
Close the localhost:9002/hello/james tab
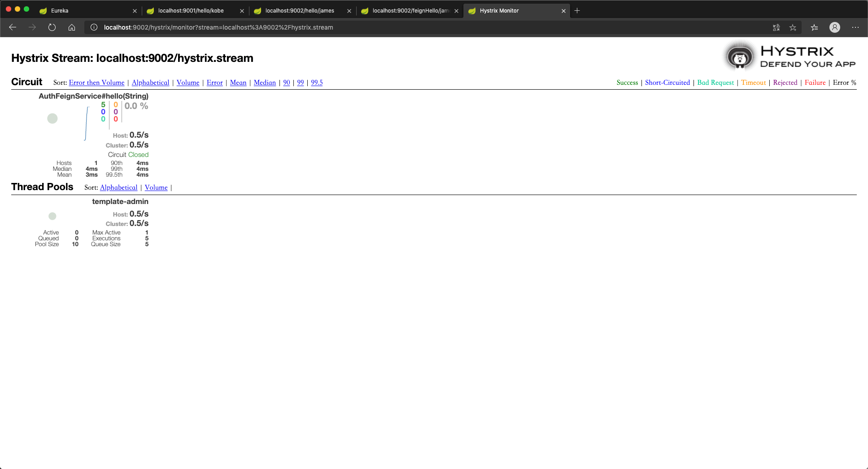click(349, 11)
